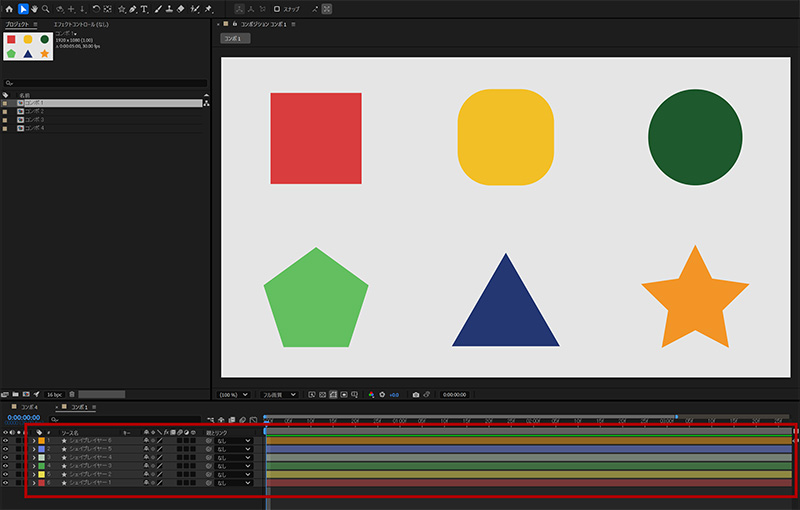Click the yellow label swatch of シェイプレイヤー 2
The height and width of the screenshot is (510, 800).
pos(41,474)
